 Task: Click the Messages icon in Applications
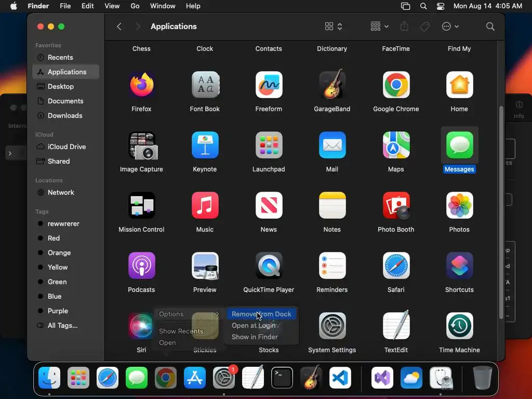click(x=459, y=145)
